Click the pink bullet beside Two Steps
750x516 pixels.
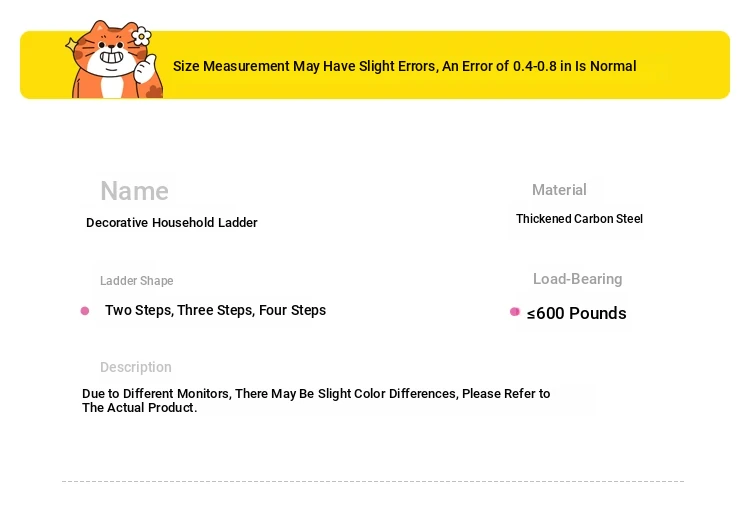point(85,311)
